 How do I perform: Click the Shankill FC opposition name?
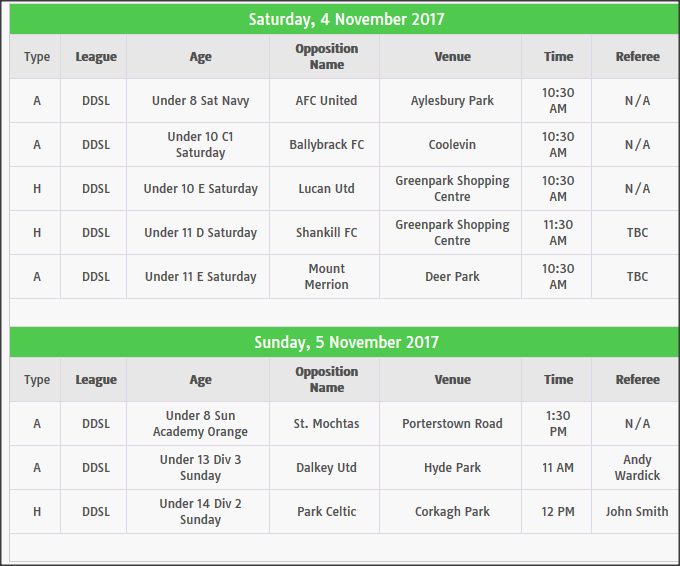pyautogui.click(x=326, y=233)
